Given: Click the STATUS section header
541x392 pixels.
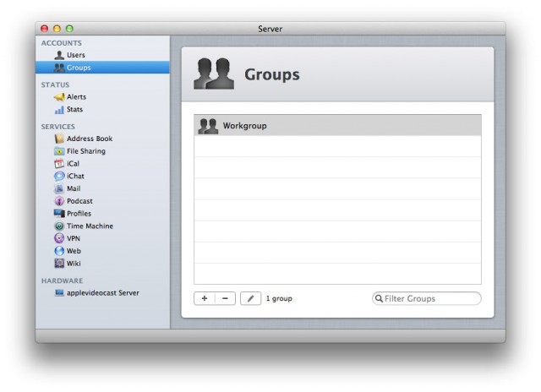Looking at the screenshot, I should pos(55,84).
